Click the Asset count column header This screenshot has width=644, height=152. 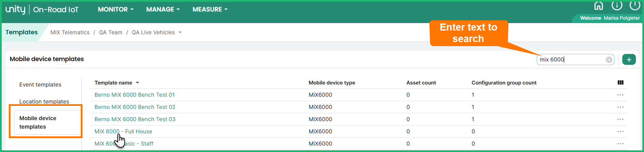[x=421, y=82]
